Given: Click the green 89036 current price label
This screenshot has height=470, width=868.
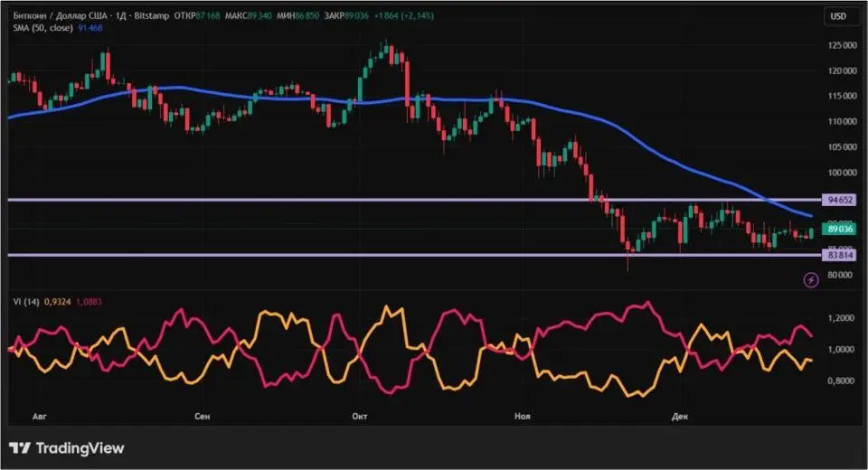Looking at the screenshot, I should point(840,230).
